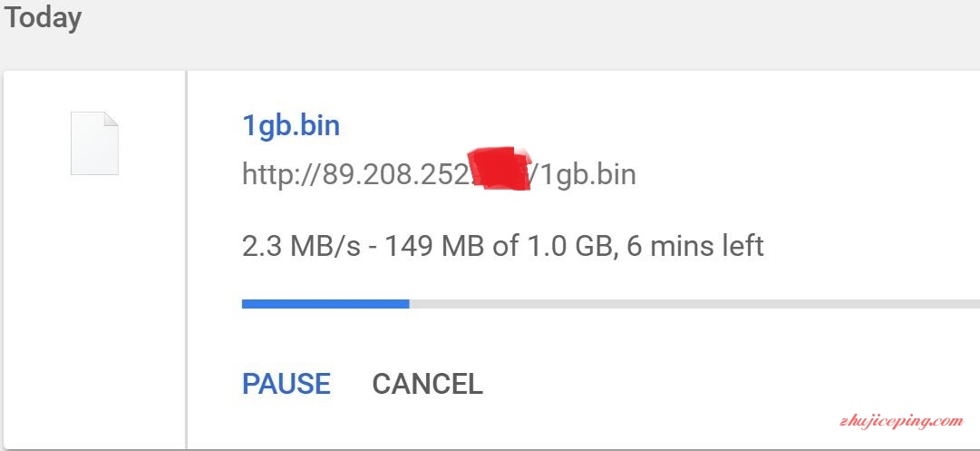Click the '6 mins left' remaining time text
The image size is (980, 451).
pyautogui.click(x=695, y=246)
